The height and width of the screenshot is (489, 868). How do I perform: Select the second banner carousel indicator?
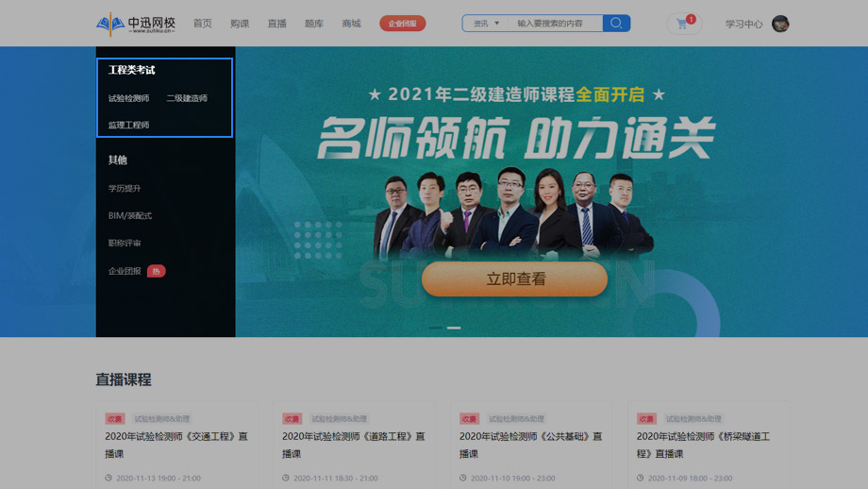tap(454, 328)
